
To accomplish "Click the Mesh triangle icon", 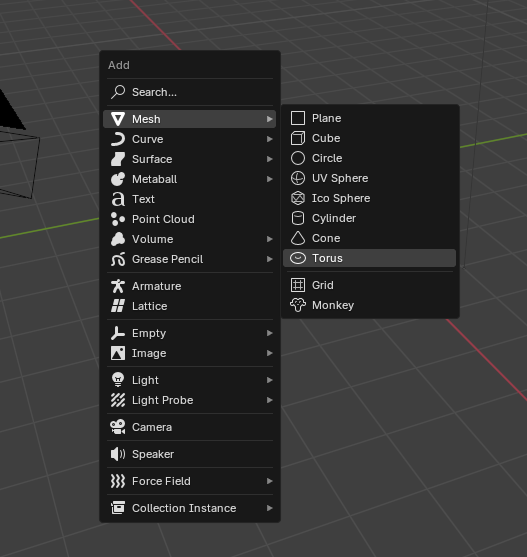I will (118, 119).
